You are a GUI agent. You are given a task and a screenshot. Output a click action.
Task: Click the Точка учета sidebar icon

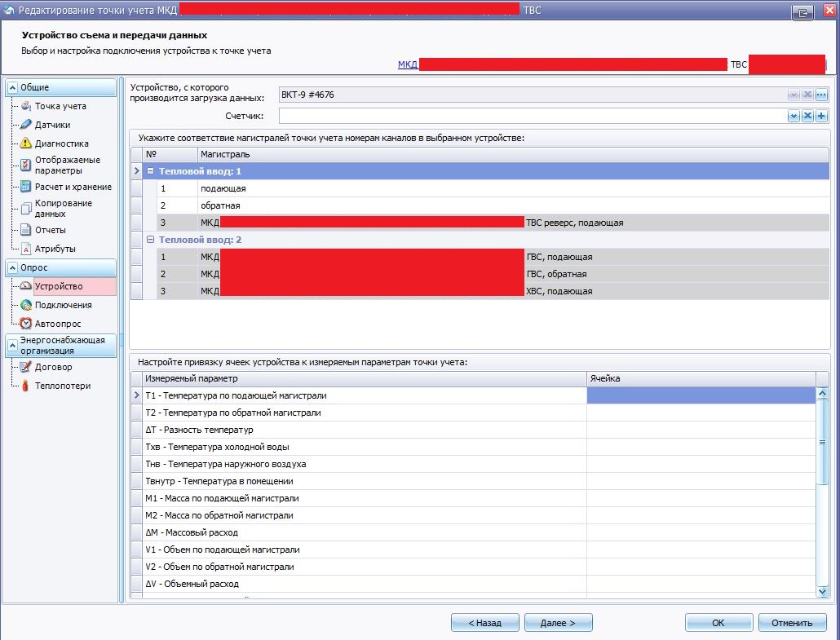(x=26, y=106)
